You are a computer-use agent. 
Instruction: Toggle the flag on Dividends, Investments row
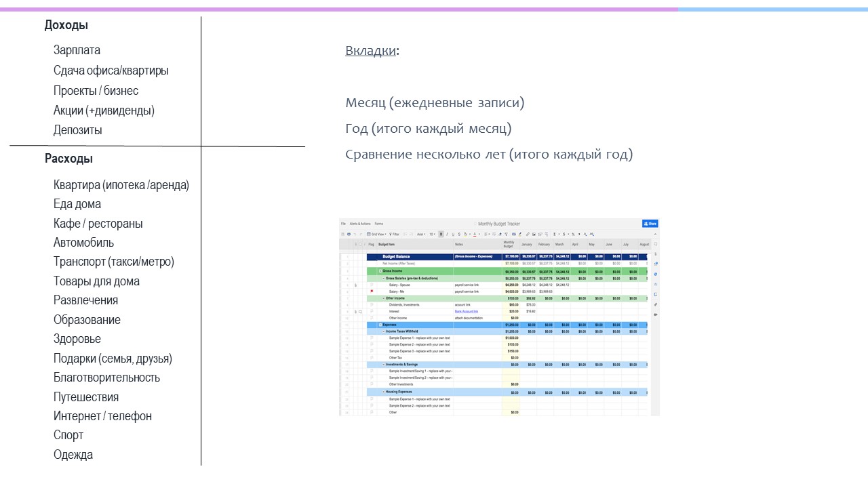pyautogui.click(x=372, y=305)
